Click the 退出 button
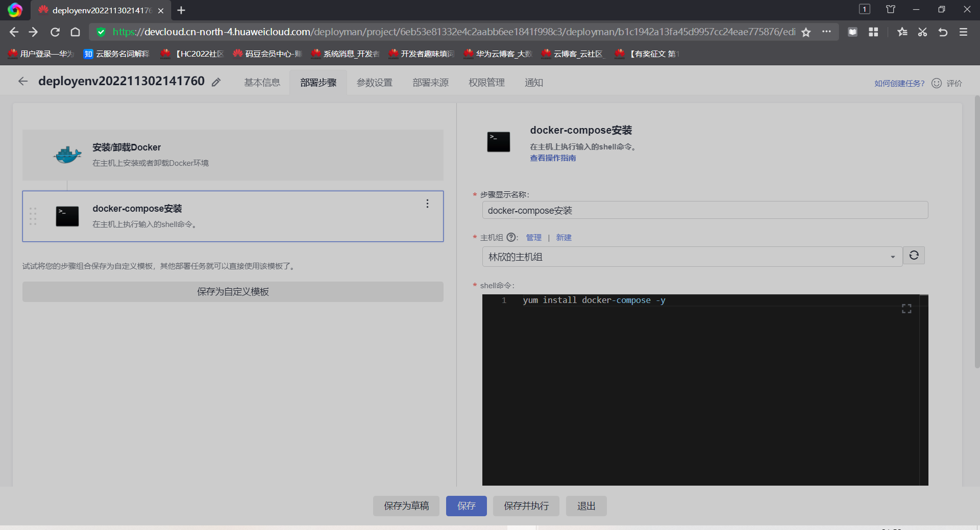The width and height of the screenshot is (980, 530). tap(586, 506)
